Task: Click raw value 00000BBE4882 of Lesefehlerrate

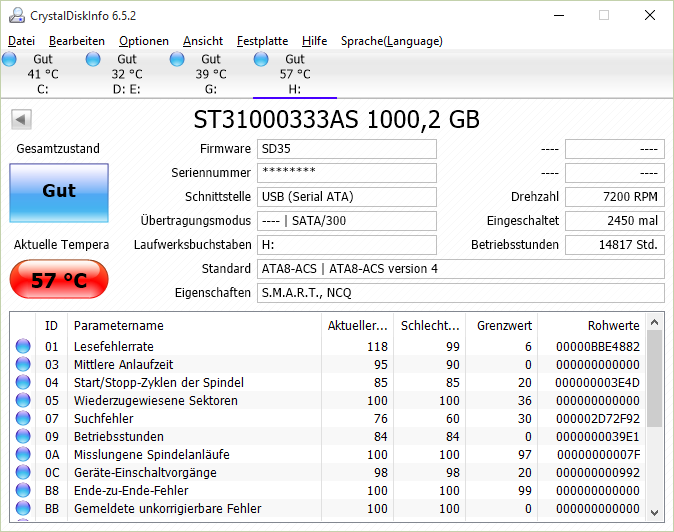Action: (x=597, y=346)
